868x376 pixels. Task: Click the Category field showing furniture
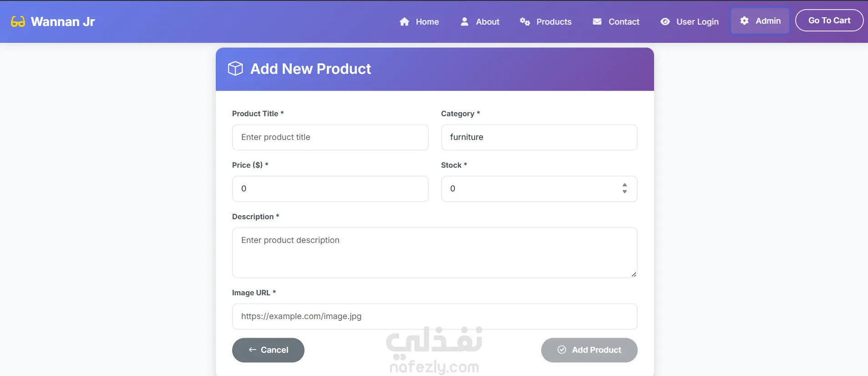539,137
